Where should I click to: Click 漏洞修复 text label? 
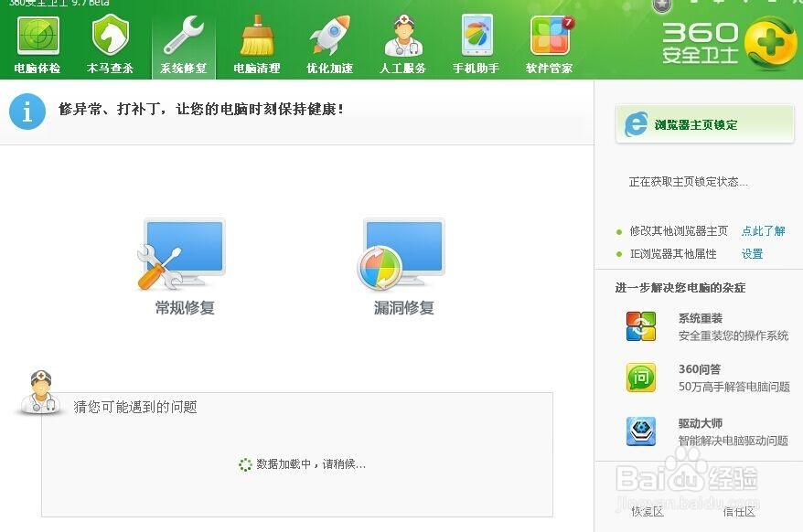click(x=404, y=308)
